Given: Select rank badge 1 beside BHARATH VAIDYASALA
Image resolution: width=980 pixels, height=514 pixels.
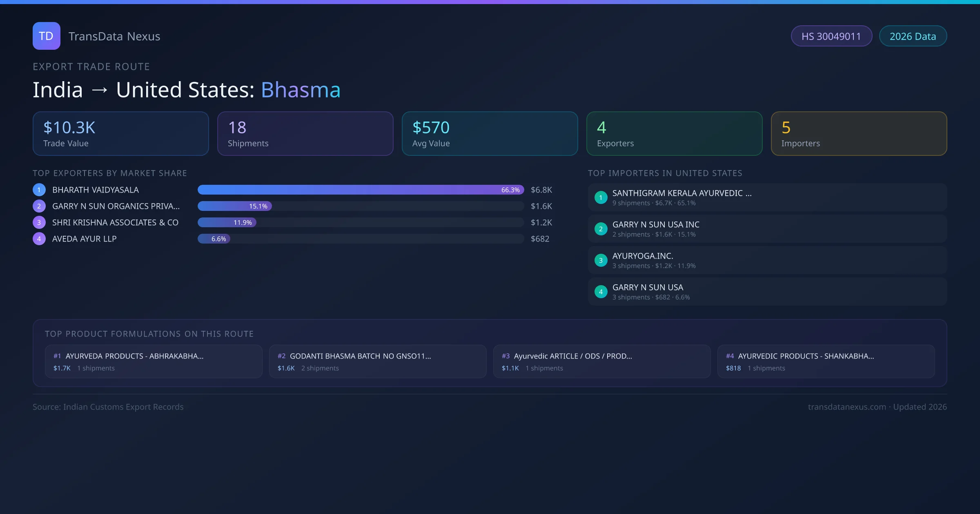Looking at the screenshot, I should pyautogui.click(x=39, y=190).
